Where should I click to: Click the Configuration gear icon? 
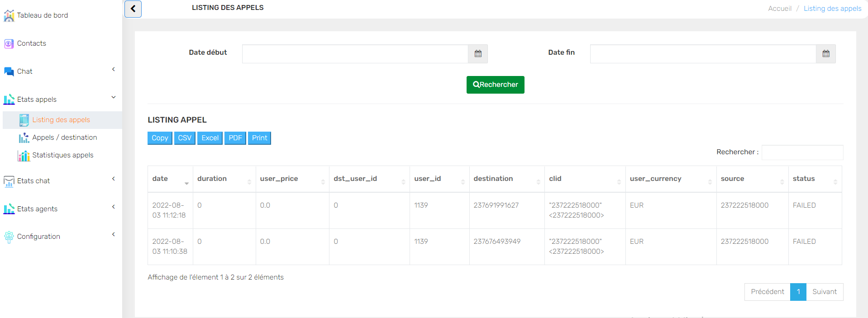[9, 237]
